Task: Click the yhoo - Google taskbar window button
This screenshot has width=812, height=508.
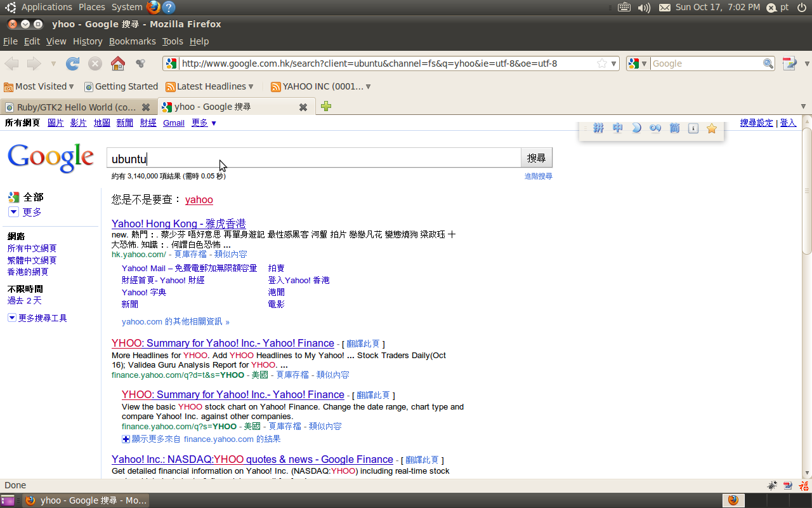Action: point(86,500)
